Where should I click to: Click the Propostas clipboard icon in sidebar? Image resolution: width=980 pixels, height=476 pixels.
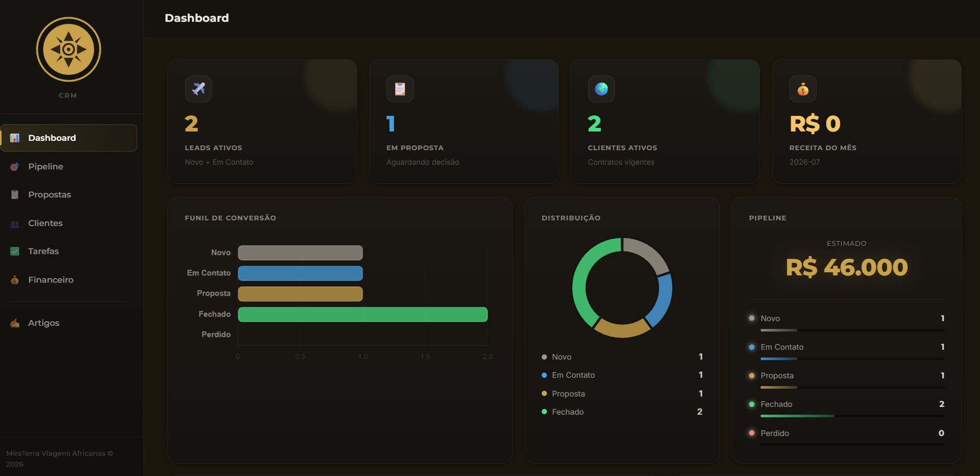pos(15,194)
